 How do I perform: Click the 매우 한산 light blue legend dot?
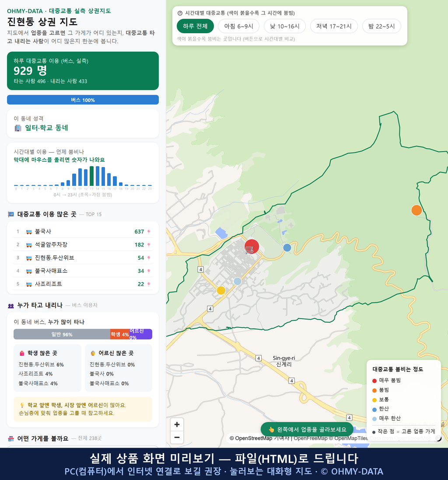point(374,419)
